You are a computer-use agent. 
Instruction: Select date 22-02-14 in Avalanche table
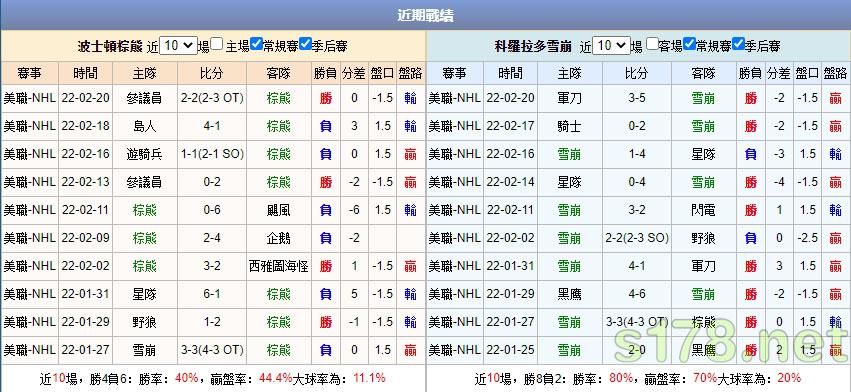[511, 182]
